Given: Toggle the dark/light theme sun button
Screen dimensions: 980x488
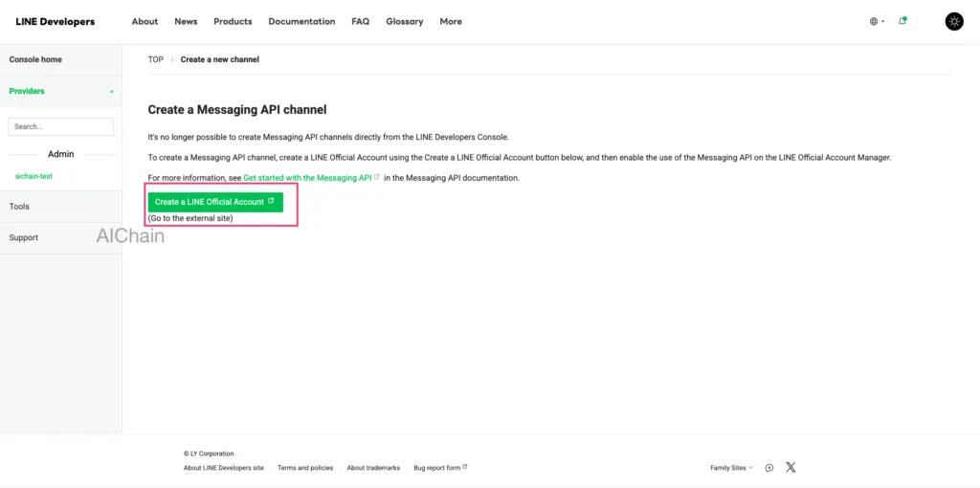Looking at the screenshot, I should coord(954,21).
